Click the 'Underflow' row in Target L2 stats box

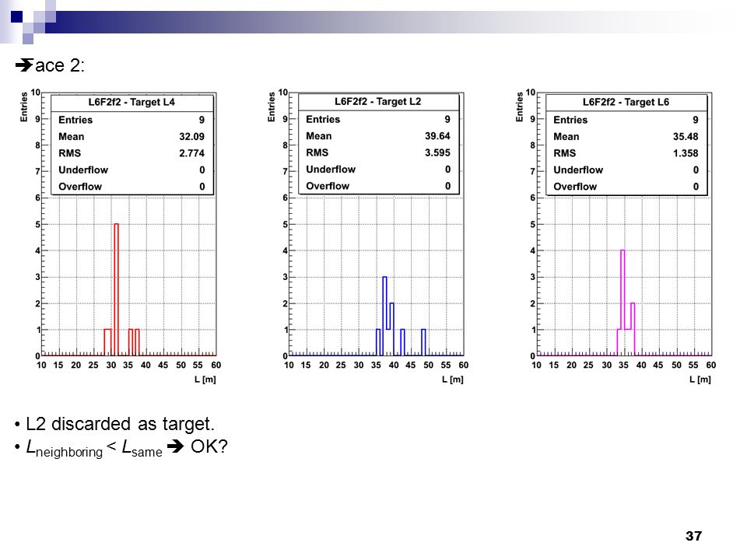coord(378,170)
